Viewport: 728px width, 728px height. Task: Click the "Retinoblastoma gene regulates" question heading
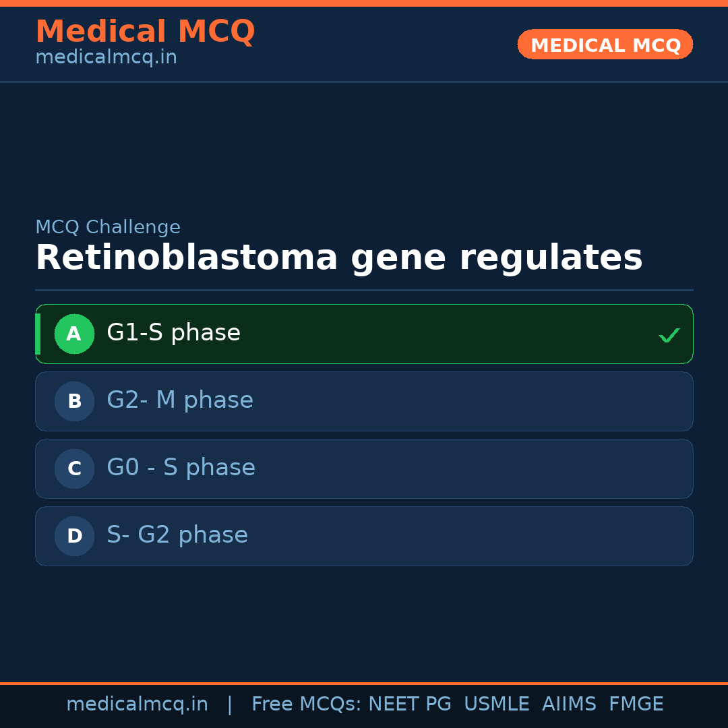click(x=338, y=258)
